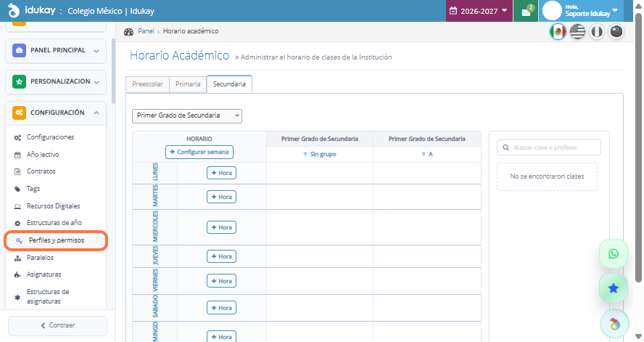Add an Hora to Miércoles

pyautogui.click(x=221, y=227)
